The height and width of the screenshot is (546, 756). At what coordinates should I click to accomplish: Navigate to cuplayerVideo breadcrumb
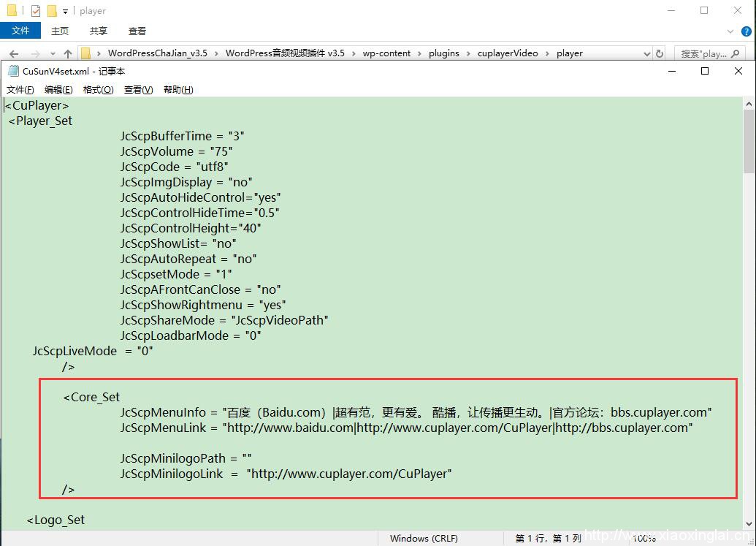click(x=508, y=53)
